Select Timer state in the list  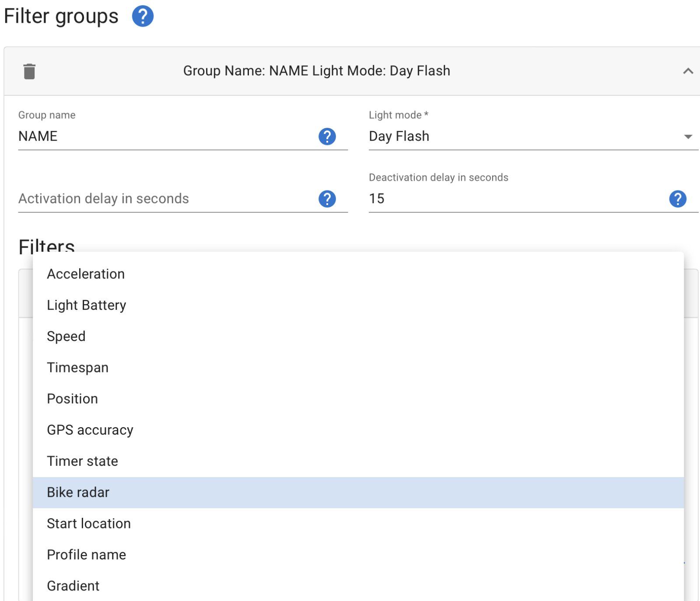tap(83, 461)
